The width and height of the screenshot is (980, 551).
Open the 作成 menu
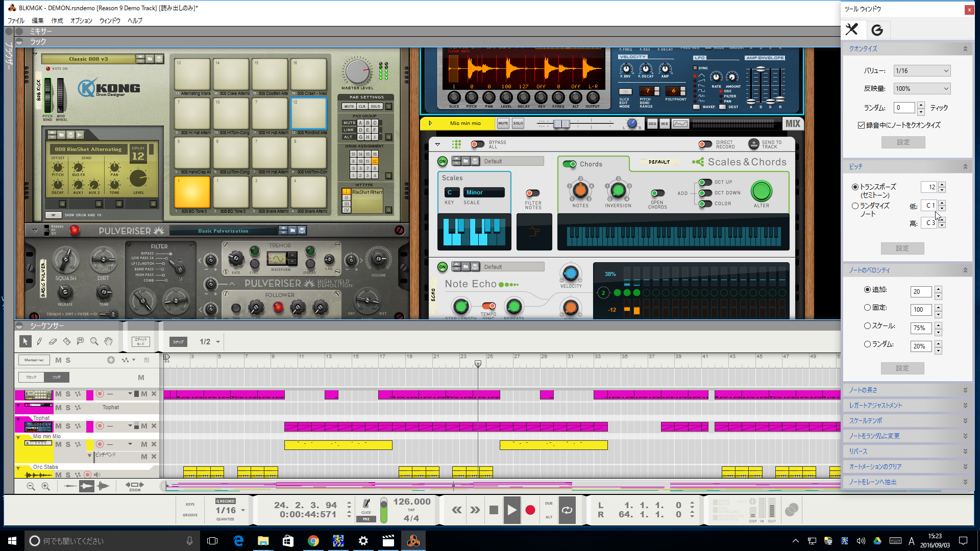pyautogui.click(x=57, y=21)
